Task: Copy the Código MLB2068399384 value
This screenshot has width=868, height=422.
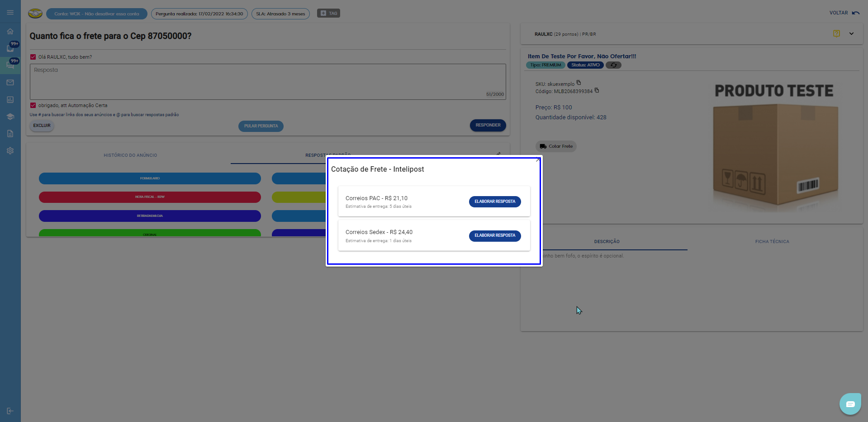Action: point(597,90)
